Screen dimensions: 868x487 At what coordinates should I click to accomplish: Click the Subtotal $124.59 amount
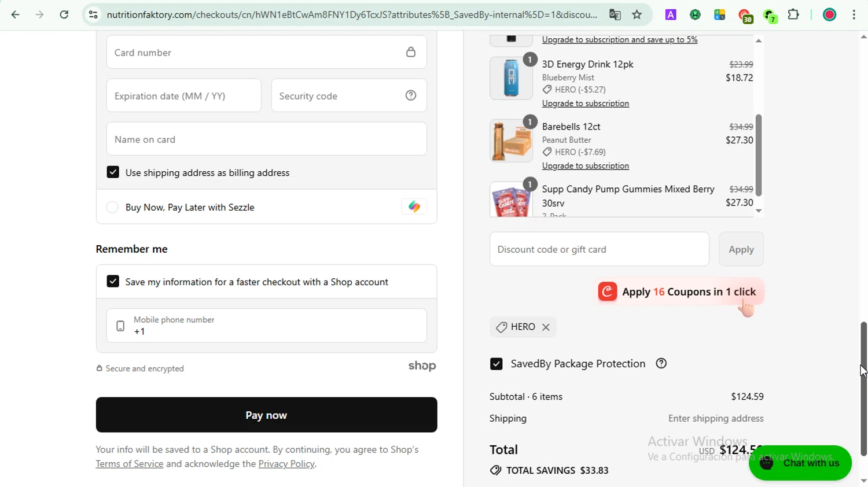point(747,397)
